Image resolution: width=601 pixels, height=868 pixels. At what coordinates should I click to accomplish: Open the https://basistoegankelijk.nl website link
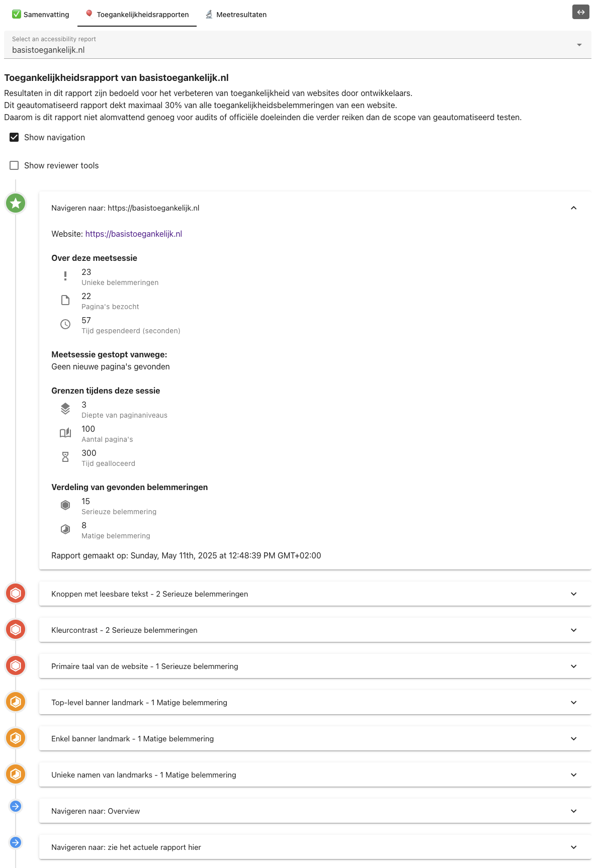tap(134, 234)
